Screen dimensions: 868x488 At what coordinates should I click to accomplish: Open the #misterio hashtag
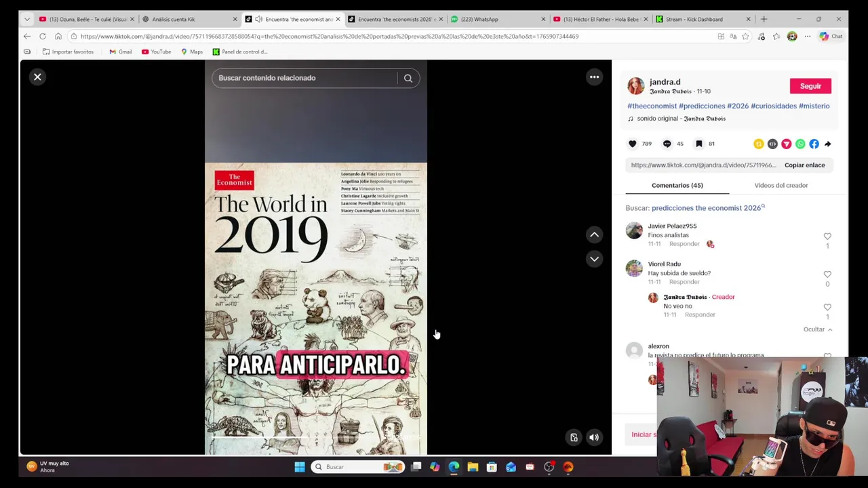814,106
